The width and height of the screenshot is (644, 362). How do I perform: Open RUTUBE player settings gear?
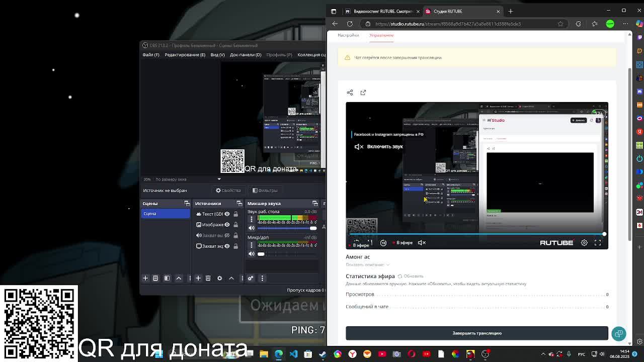pyautogui.click(x=584, y=243)
